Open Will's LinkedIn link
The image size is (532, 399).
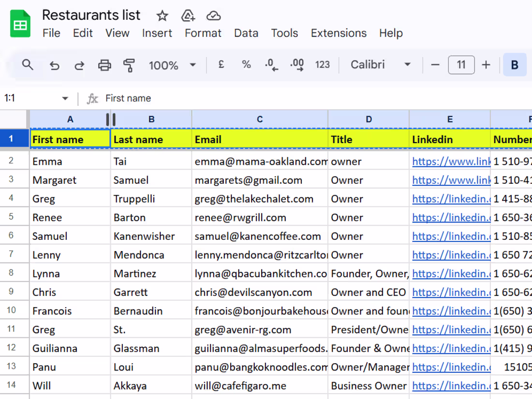[x=451, y=386]
